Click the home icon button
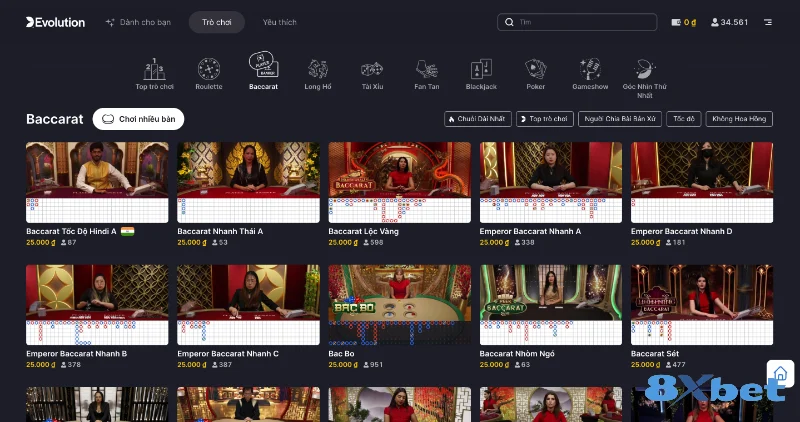 tap(780, 374)
